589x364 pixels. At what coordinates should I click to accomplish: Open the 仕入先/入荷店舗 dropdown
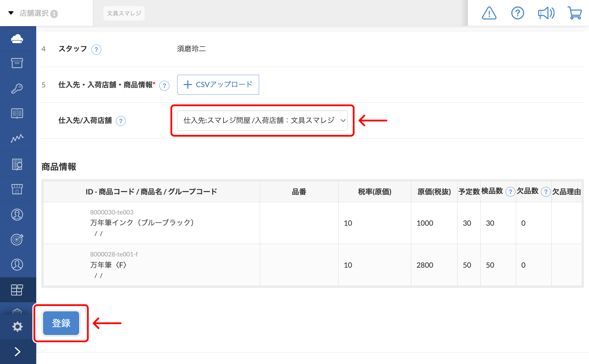[262, 120]
